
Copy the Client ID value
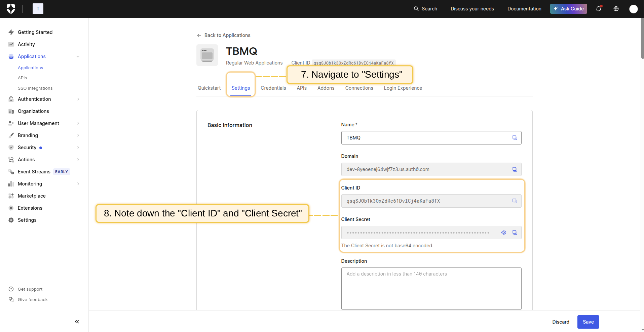[515, 201]
